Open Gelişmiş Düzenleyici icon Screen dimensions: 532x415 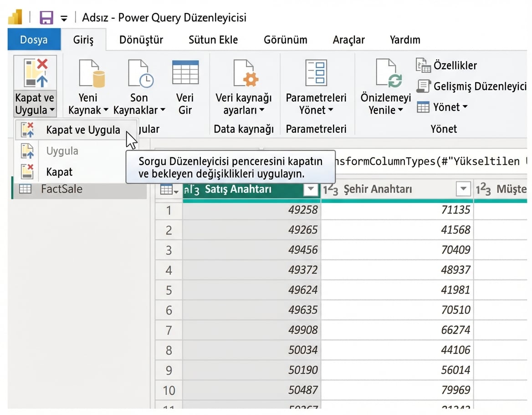[x=423, y=86]
